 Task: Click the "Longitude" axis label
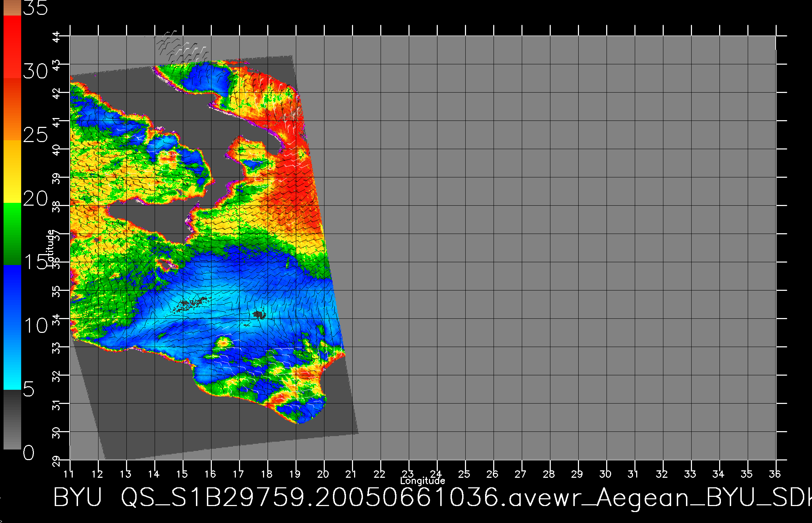[x=423, y=481]
